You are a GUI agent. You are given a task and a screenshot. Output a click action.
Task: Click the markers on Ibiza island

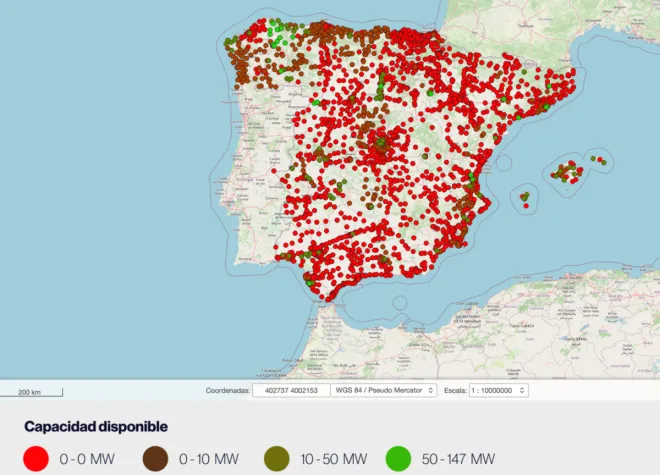coord(524,199)
